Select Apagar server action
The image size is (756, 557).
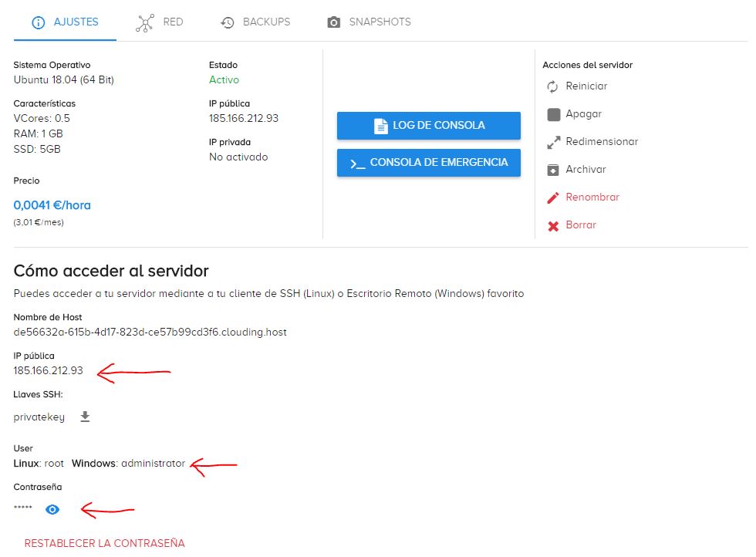[583, 114]
